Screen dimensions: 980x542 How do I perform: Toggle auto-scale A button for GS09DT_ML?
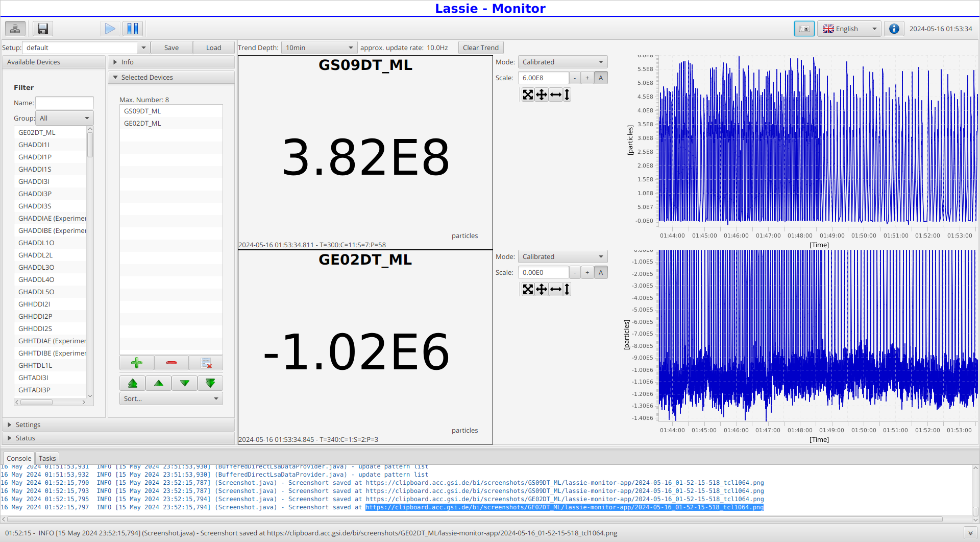pyautogui.click(x=601, y=78)
